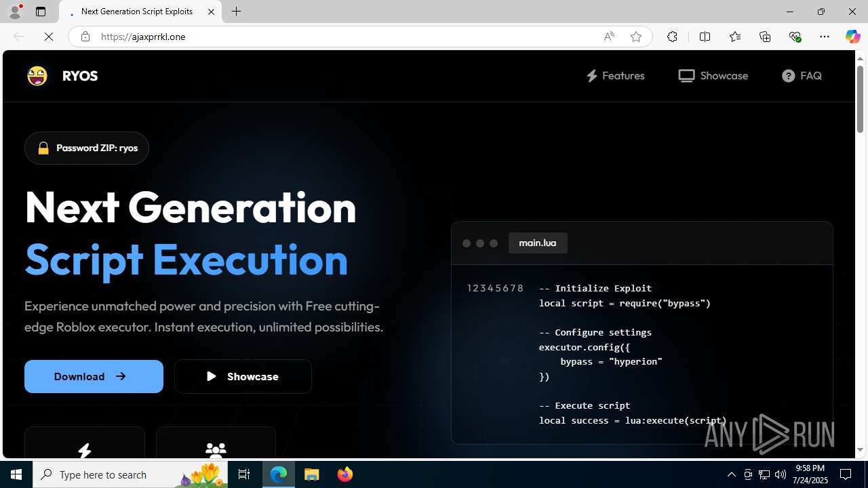Image resolution: width=868 pixels, height=488 pixels.
Task: Select the main.lua tab
Action: pos(538,243)
